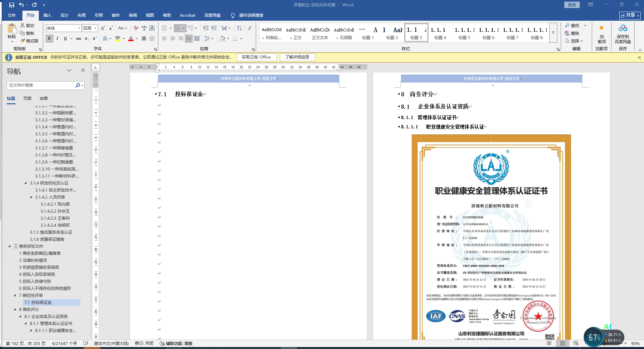Switch to the 结果 navigation tab

point(44,99)
